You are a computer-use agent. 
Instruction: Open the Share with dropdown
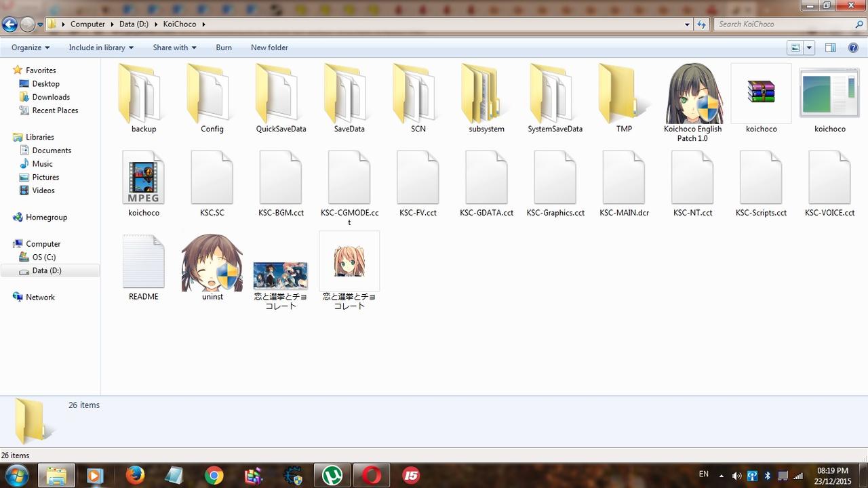(x=174, y=47)
